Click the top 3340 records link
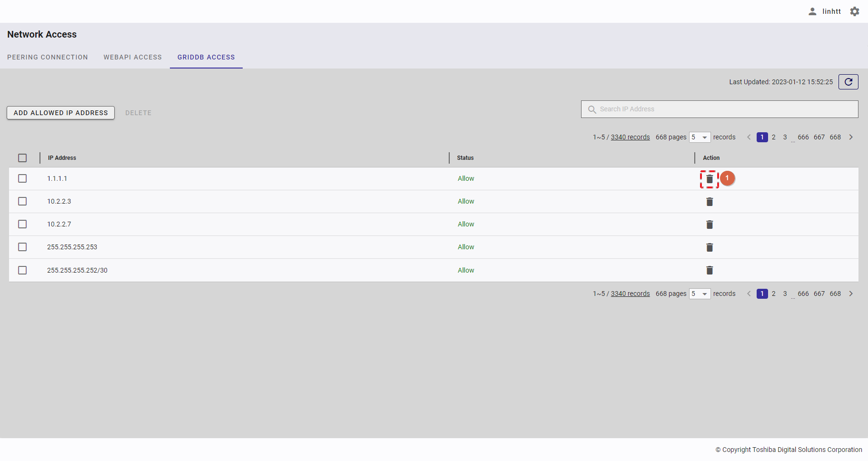 [630, 137]
